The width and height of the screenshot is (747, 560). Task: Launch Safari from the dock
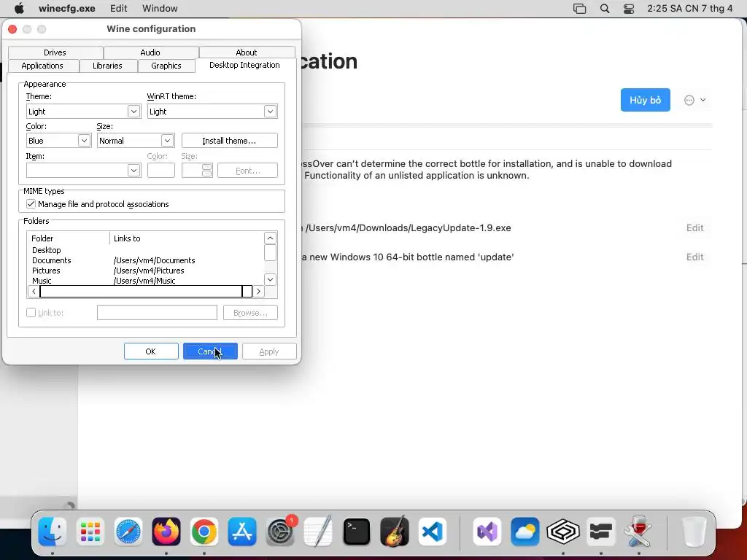click(128, 532)
